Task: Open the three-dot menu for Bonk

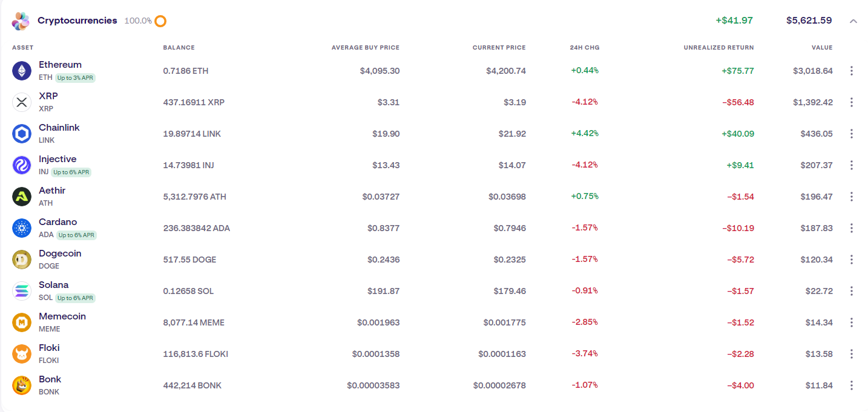Action: [x=852, y=385]
